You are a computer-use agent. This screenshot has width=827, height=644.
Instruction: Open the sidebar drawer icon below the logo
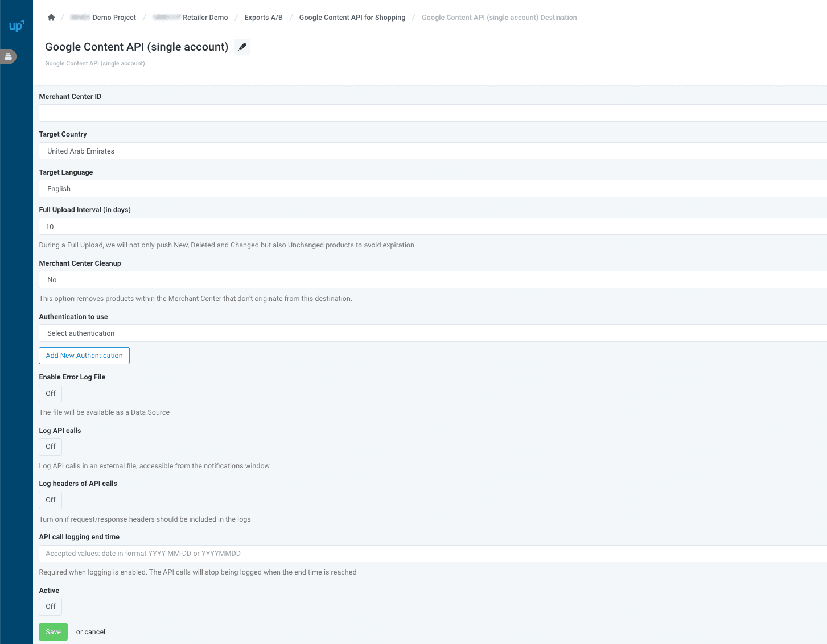(x=8, y=56)
